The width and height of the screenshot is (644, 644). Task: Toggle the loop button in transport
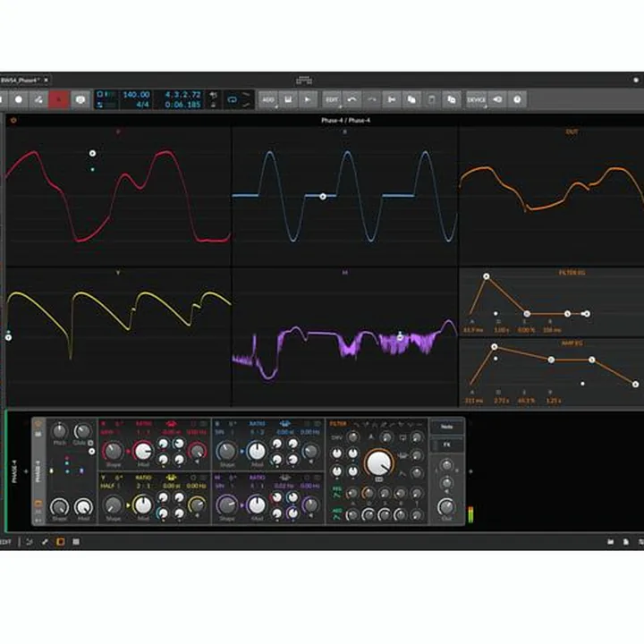click(232, 99)
